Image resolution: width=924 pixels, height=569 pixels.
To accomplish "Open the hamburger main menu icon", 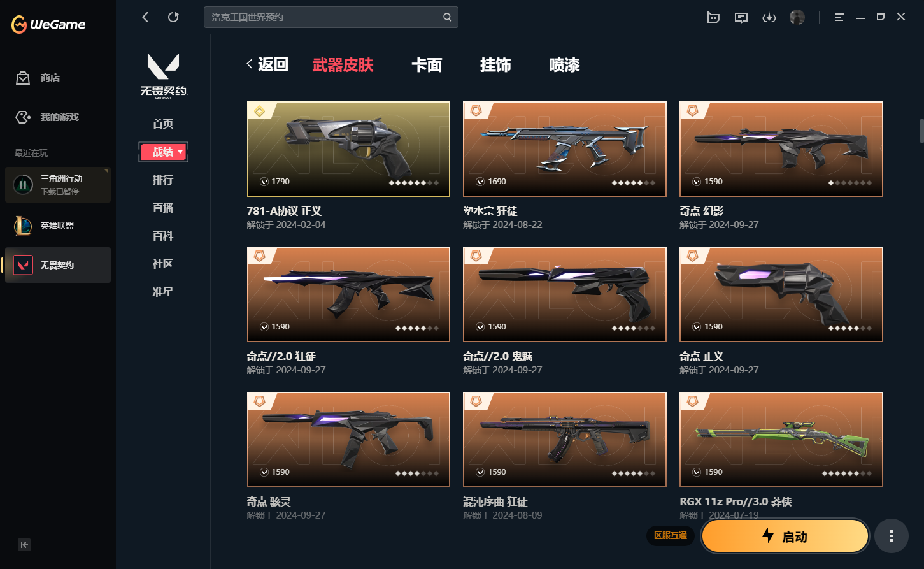I will (839, 17).
